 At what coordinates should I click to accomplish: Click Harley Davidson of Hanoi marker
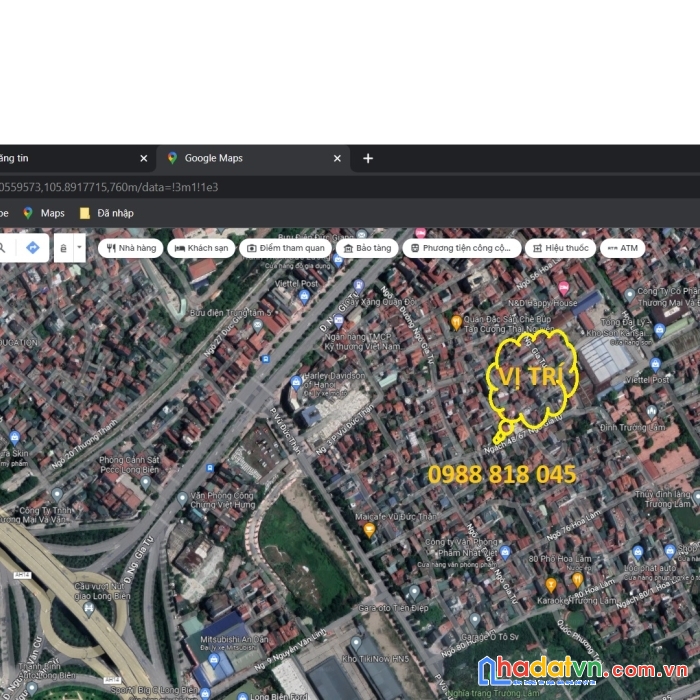coord(296,382)
